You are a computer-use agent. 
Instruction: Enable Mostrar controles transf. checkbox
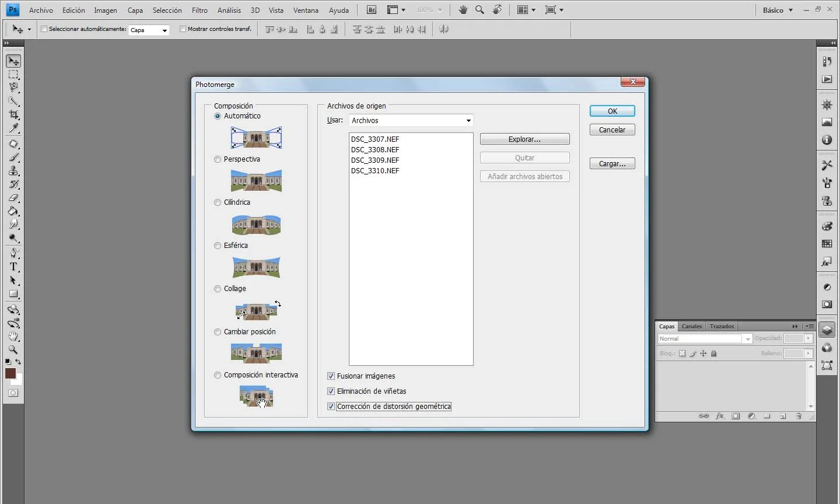pyautogui.click(x=183, y=29)
